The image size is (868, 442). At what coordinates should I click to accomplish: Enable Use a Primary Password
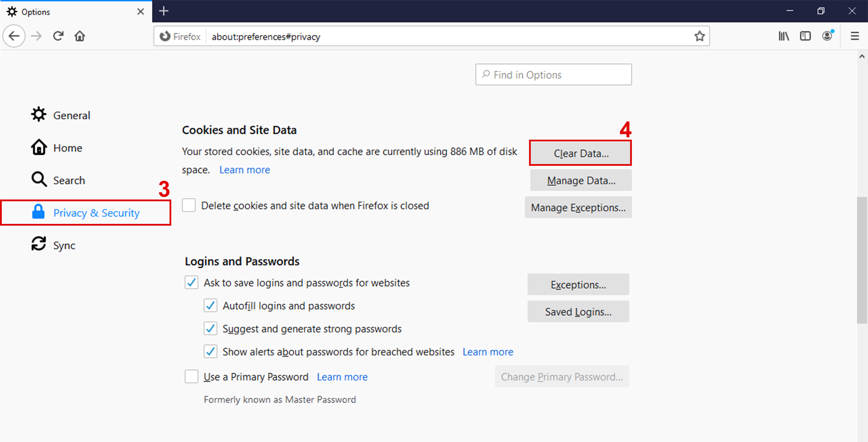pyautogui.click(x=192, y=376)
